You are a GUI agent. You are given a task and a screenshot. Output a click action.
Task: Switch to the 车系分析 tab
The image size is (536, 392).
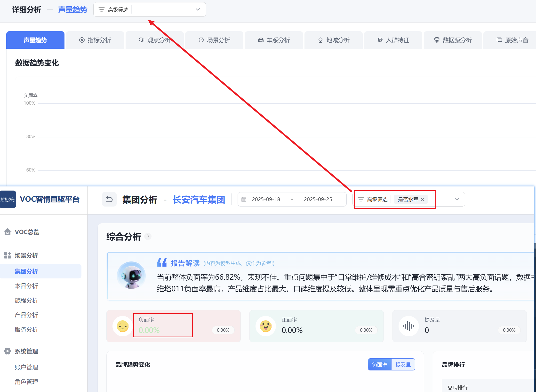click(x=274, y=40)
